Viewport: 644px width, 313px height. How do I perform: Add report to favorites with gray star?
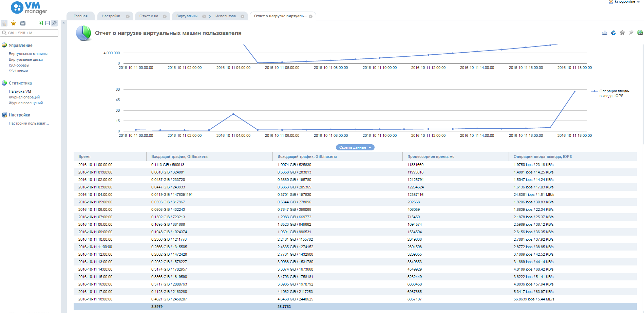622,33
